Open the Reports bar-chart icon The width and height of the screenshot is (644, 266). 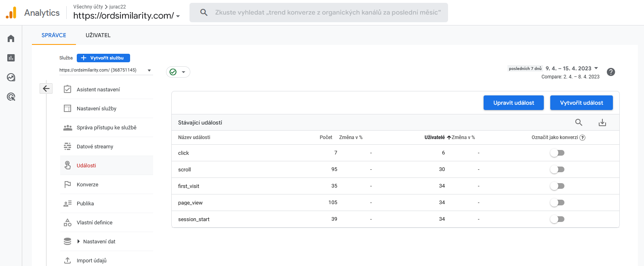(x=11, y=58)
